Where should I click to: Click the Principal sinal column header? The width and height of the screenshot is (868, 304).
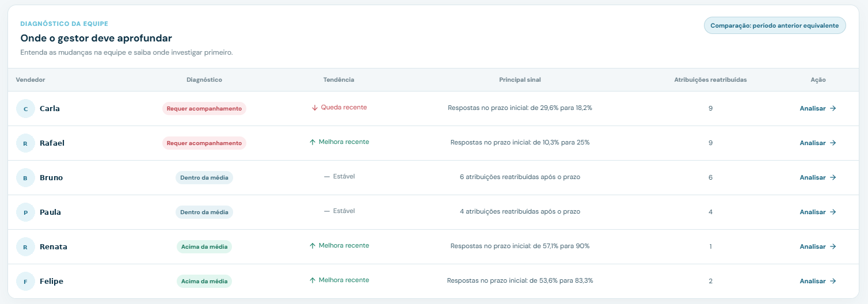[520, 80]
